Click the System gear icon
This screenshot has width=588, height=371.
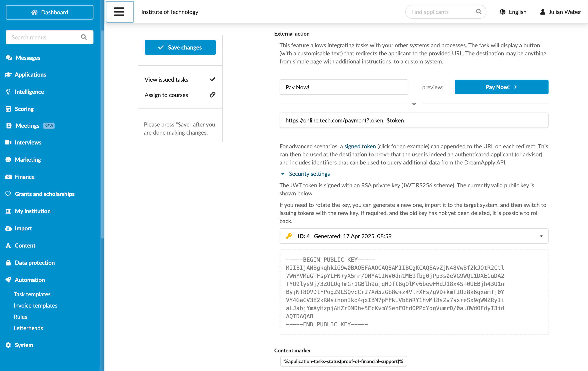tap(8, 345)
